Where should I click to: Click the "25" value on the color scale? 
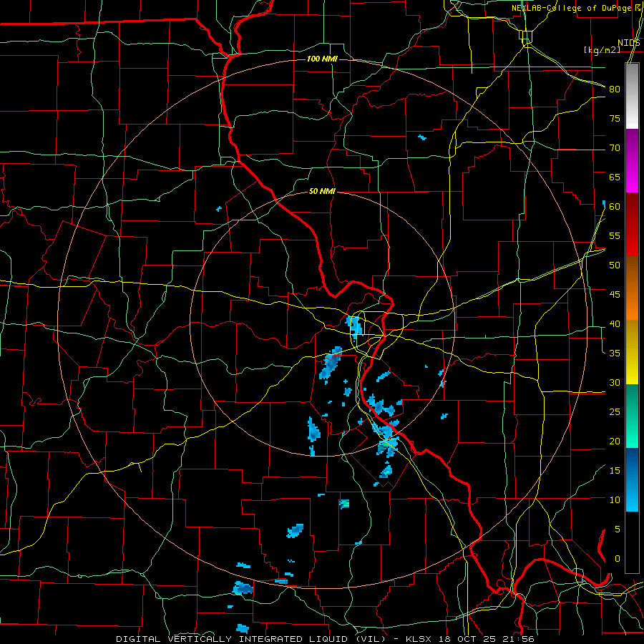[x=615, y=412]
